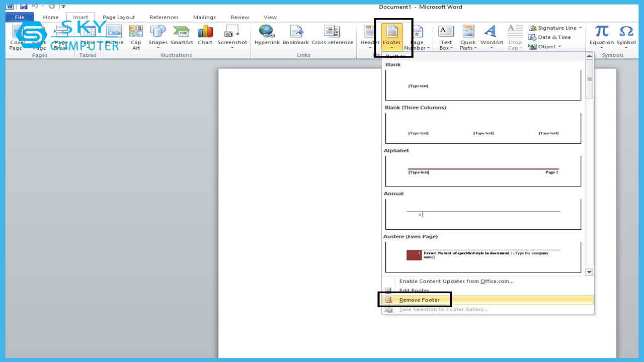644x362 pixels.
Task: Click the Drop Cap button
Action: click(x=515, y=37)
